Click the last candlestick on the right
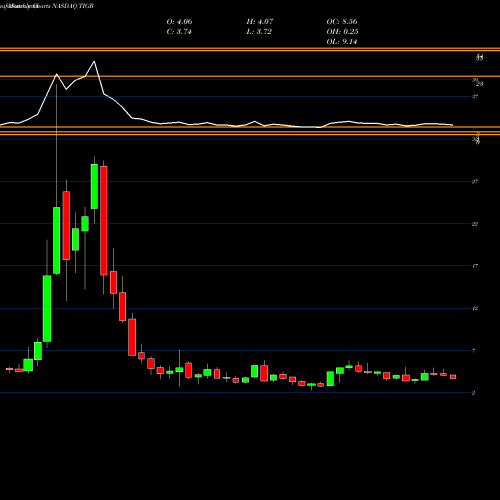500x500 pixels. (x=453, y=377)
